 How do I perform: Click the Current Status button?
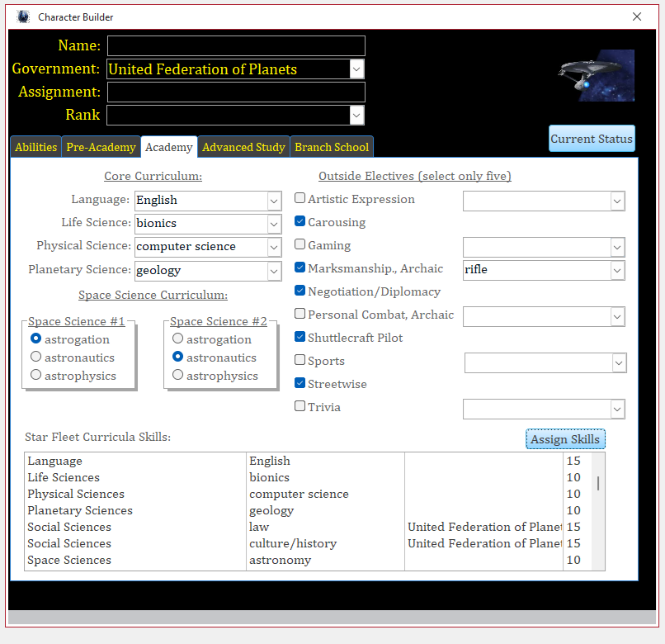(592, 139)
